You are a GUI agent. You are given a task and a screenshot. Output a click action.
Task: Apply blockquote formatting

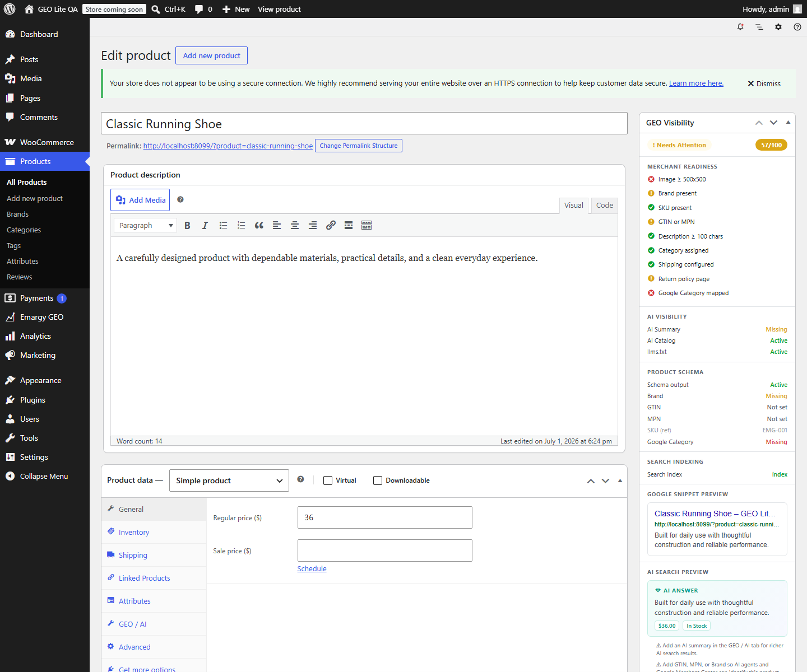(259, 225)
